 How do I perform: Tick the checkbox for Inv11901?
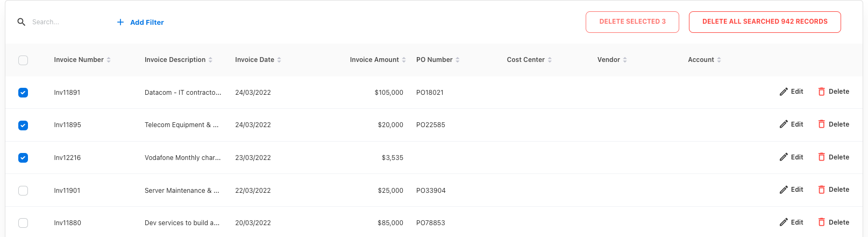click(x=23, y=191)
